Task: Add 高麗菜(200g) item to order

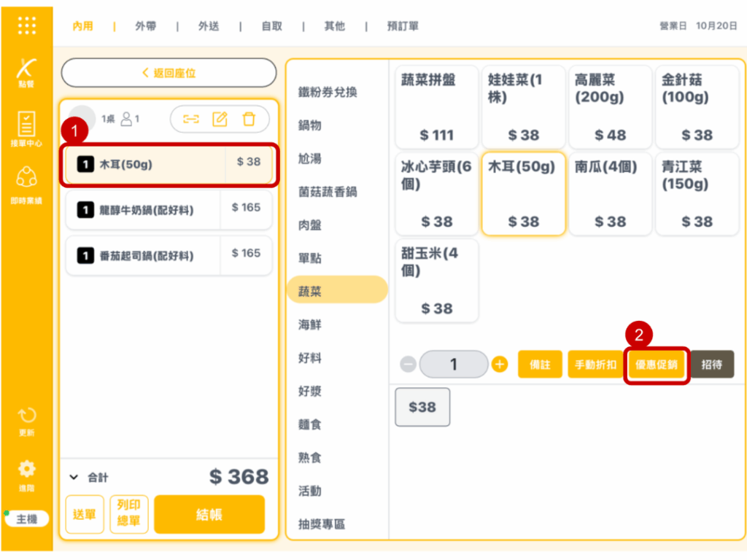Action: [610, 106]
